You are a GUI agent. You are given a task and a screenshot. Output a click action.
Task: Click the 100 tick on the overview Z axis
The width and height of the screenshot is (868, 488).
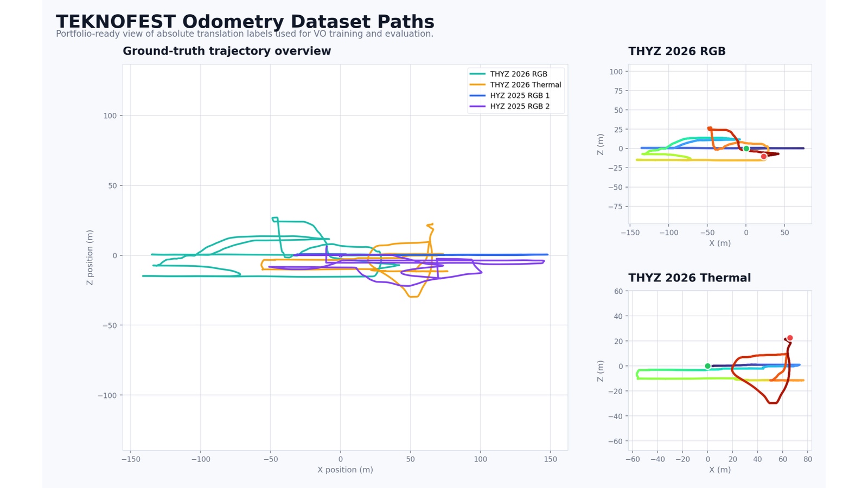110,115
